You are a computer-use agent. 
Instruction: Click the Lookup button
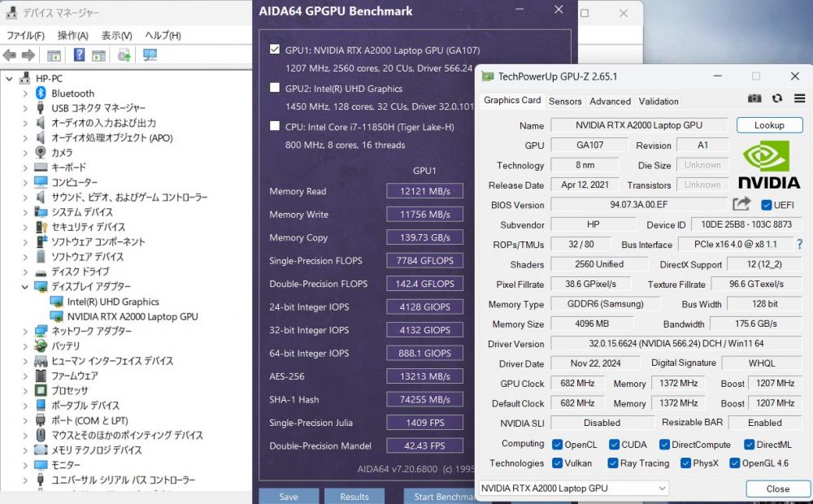pos(769,125)
